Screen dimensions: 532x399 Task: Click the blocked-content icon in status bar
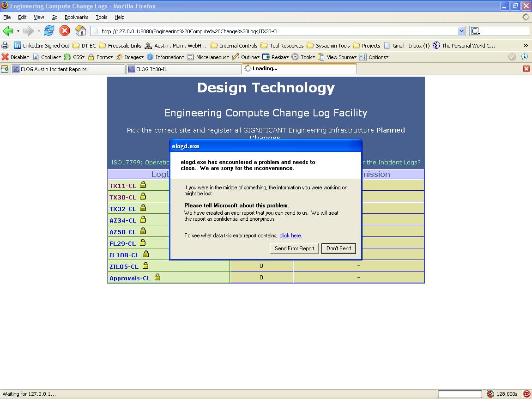tap(526, 393)
